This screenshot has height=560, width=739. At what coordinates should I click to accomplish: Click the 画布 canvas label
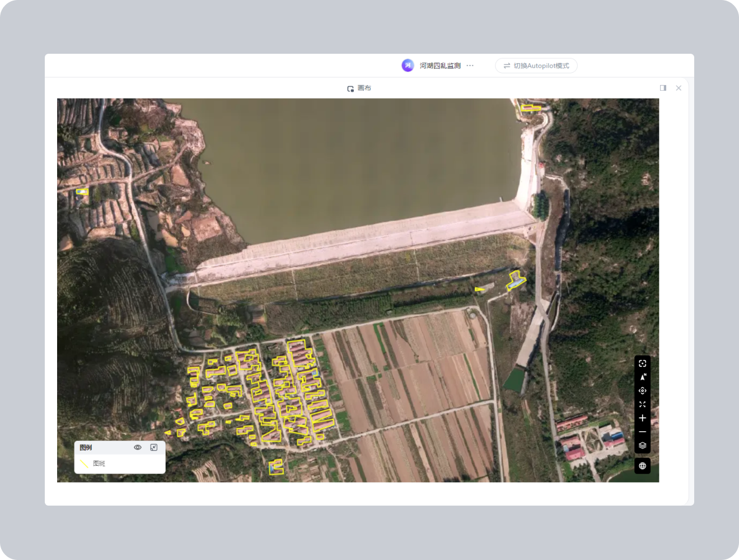pyautogui.click(x=364, y=88)
